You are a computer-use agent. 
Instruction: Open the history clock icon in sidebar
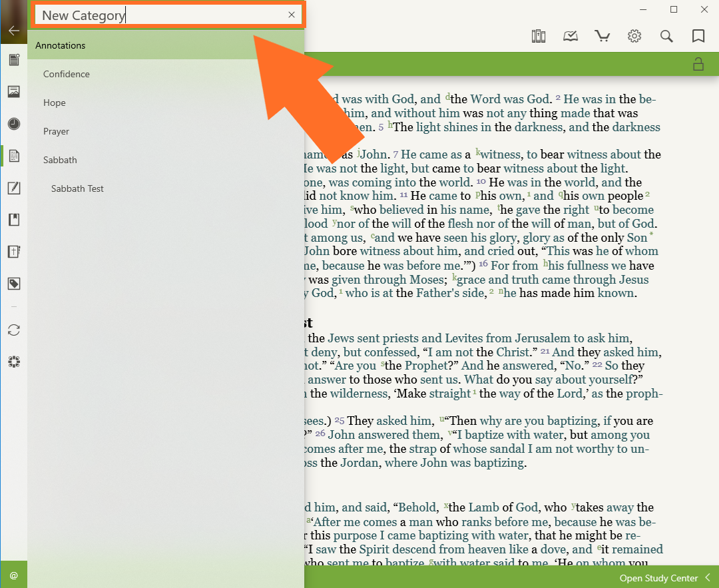[x=14, y=124]
